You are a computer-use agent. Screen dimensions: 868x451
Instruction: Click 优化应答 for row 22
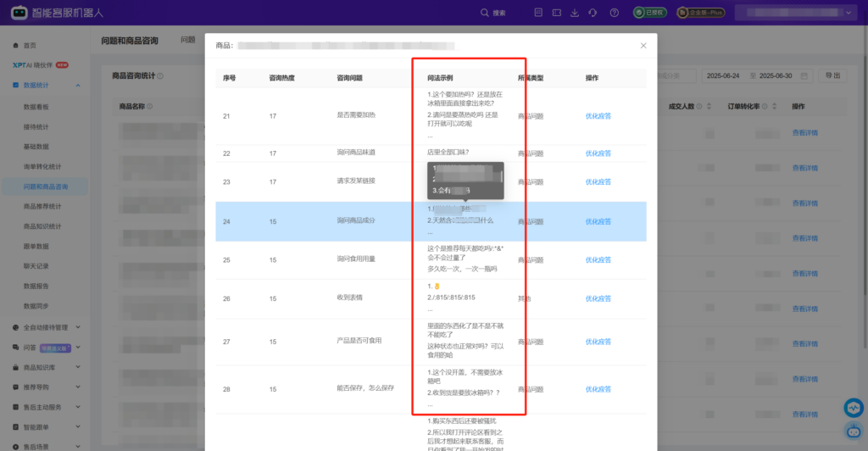[x=598, y=153]
